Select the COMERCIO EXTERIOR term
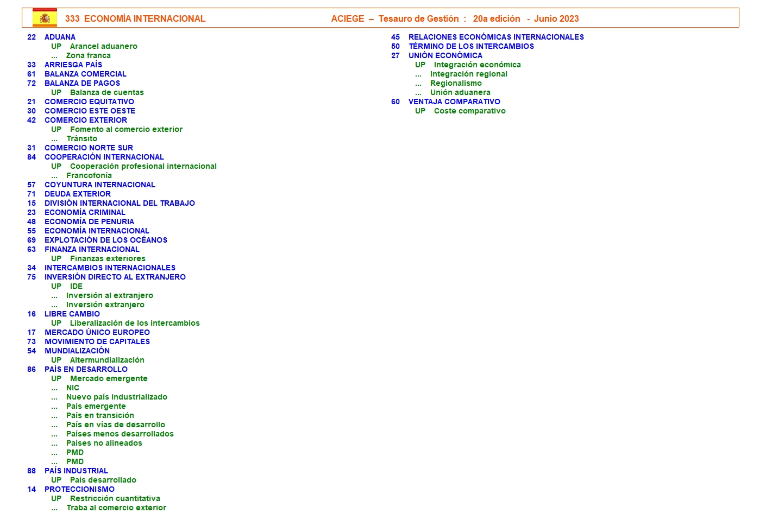766x532 pixels. coord(86,120)
